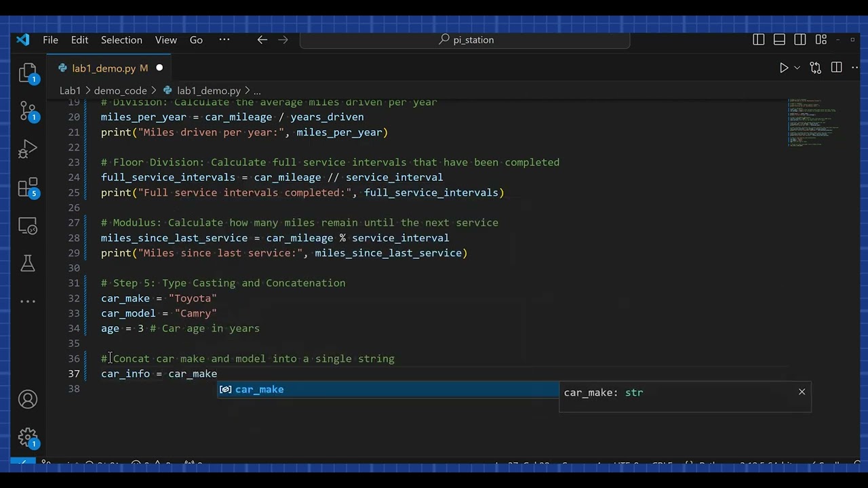Open more editor actions ellipsis
Screen dimensions: 868x488
click(x=855, y=68)
